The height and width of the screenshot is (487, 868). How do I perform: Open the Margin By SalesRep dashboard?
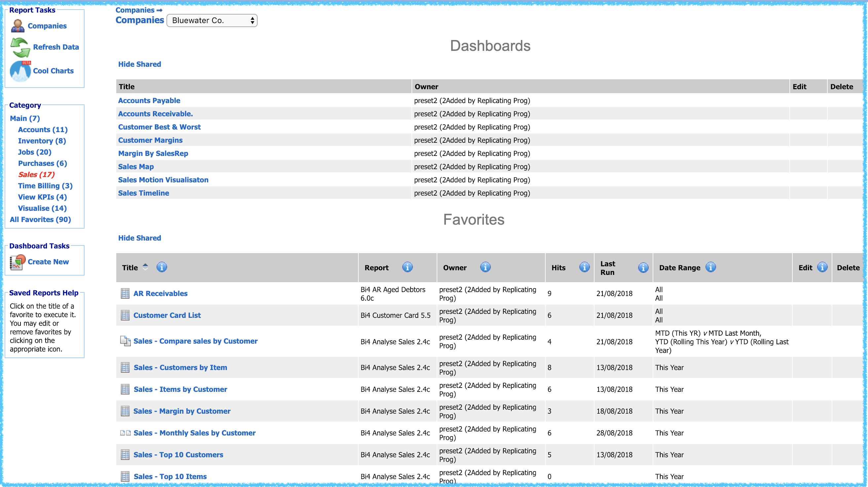(153, 154)
